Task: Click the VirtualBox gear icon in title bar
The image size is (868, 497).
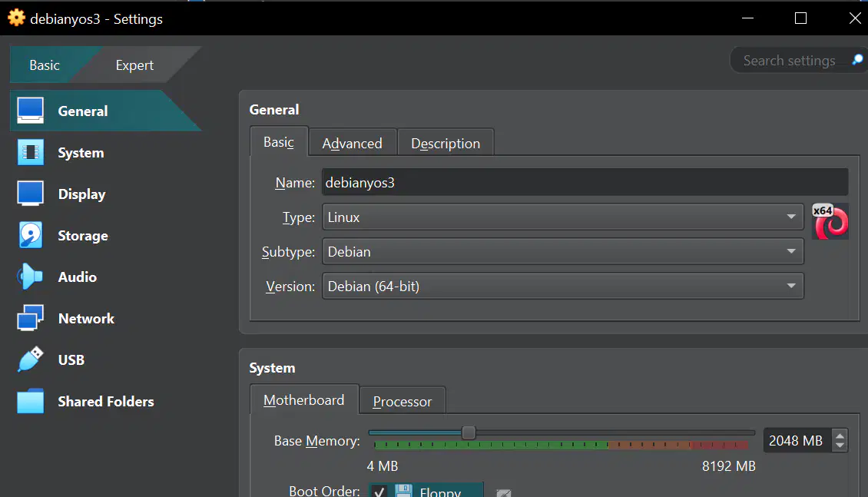Action: 17,18
